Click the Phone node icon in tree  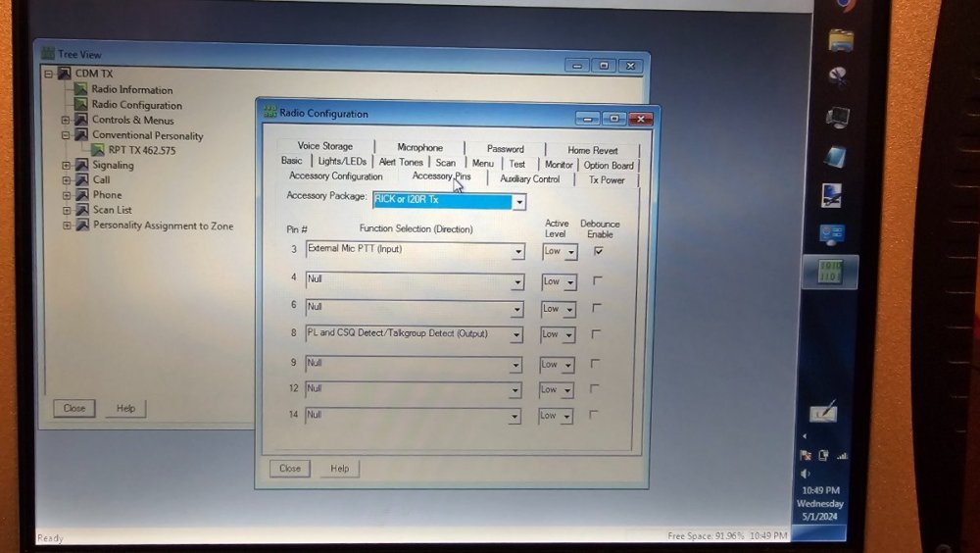click(x=81, y=195)
